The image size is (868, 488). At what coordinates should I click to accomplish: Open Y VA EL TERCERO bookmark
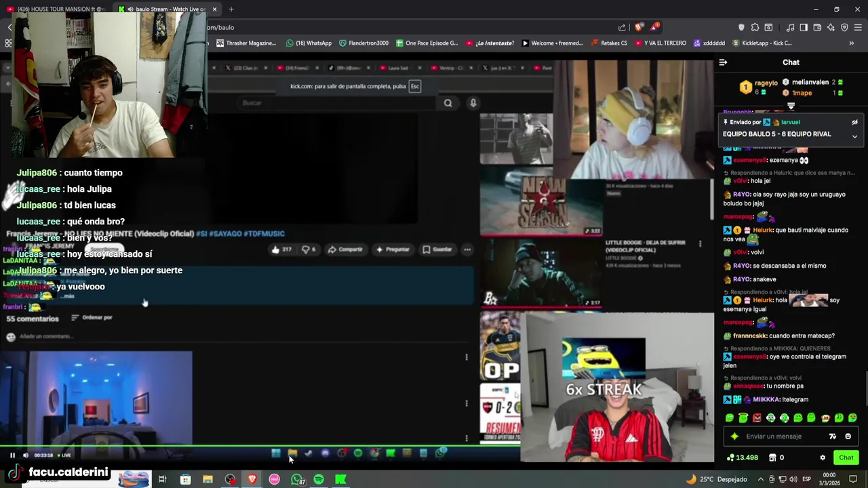pyautogui.click(x=660, y=43)
